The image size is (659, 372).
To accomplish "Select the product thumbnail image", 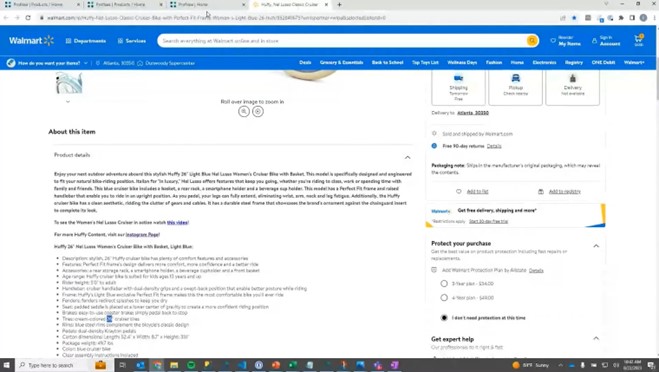I will pyautogui.click(x=69, y=82).
